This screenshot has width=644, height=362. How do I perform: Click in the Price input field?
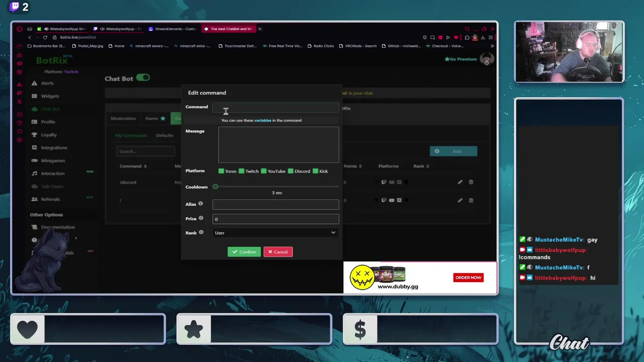coord(275,219)
